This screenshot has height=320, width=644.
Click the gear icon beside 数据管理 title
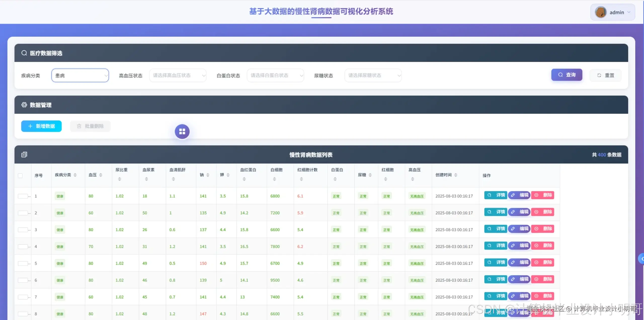click(x=24, y=105)
